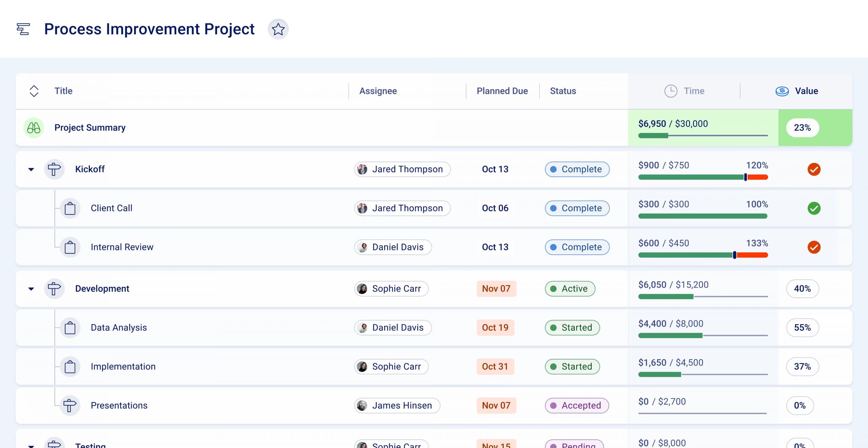Viewport: 868px width, 448px height.
Task: Click James Hinsen assignee chip on Presentations
Action: (397, 405)
